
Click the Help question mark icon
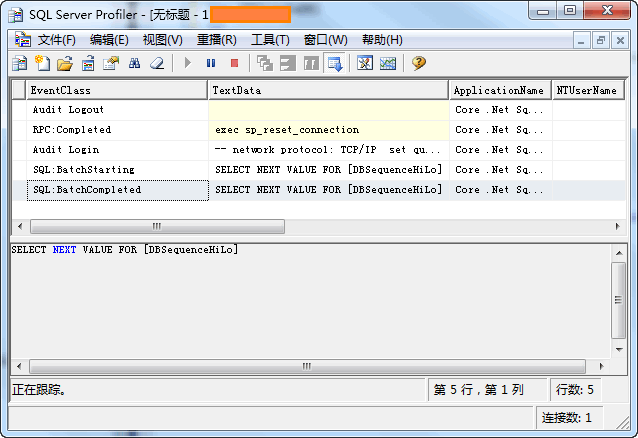coord(418,63)
